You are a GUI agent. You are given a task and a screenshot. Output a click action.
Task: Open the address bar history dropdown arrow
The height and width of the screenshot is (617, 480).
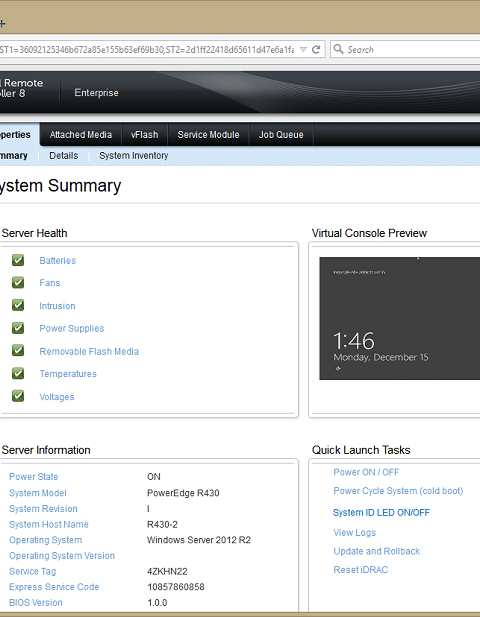(303, 50)
